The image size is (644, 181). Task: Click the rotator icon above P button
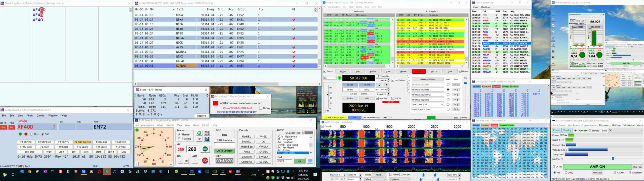(x=207, y=133)
